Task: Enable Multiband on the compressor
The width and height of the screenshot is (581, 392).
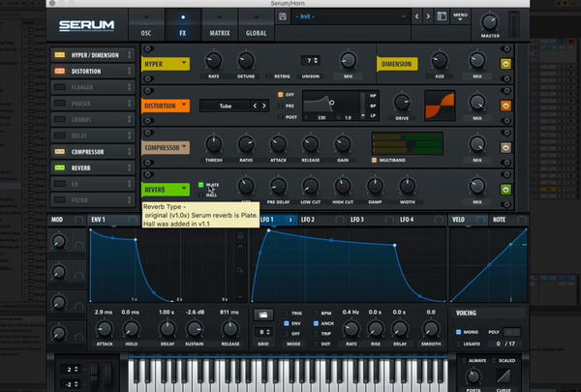Action: [x=375, y=162]
